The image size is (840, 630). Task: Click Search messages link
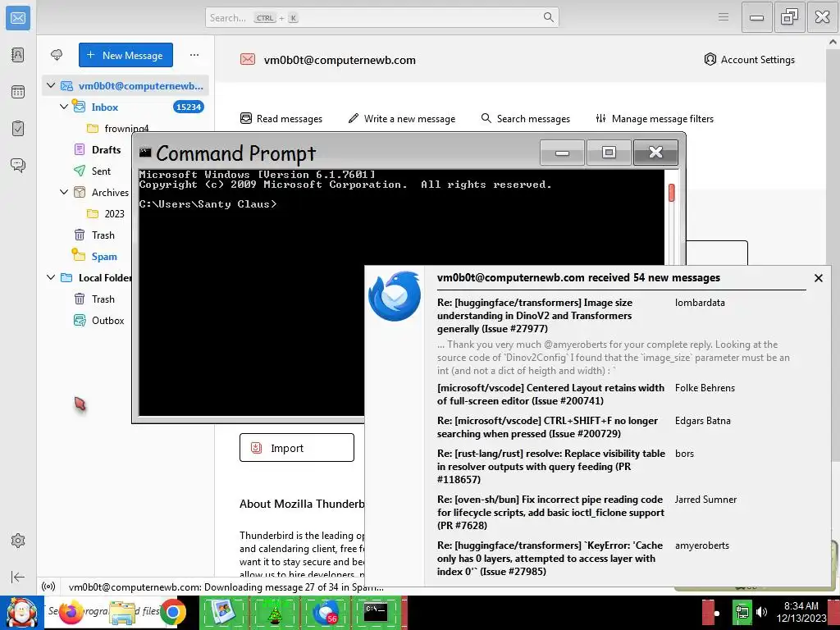coord(526,118)
